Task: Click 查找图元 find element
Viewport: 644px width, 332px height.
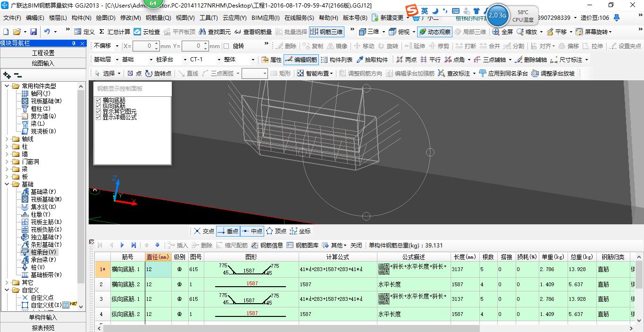Action: (x=215, y=32)
